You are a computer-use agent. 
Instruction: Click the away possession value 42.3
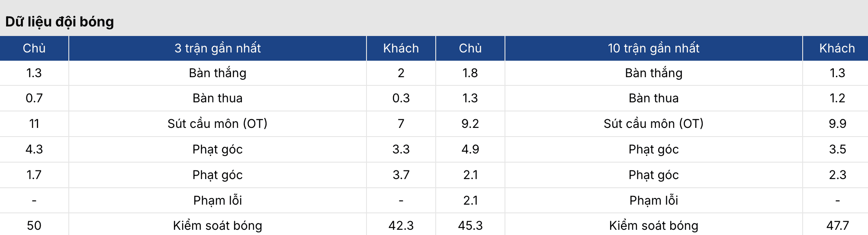401,225
